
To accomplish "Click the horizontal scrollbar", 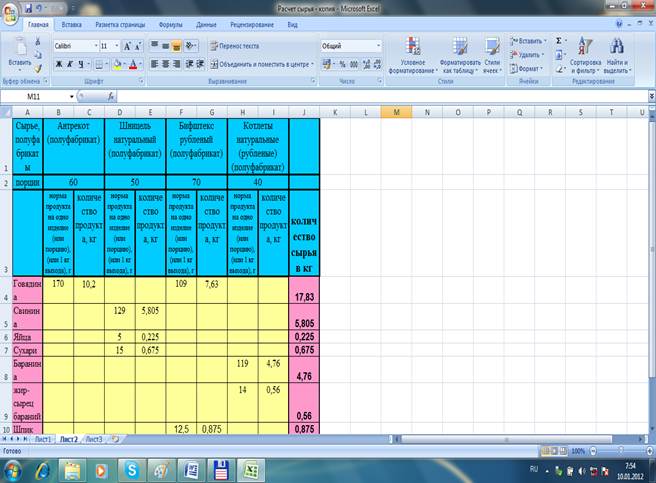I will [x=506, y=439].
